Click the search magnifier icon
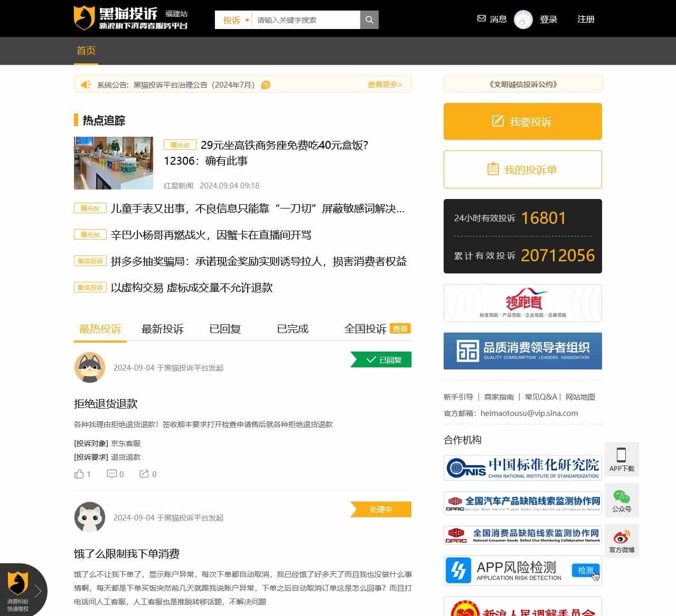The image size is (676, 616). tap(369, 20)
